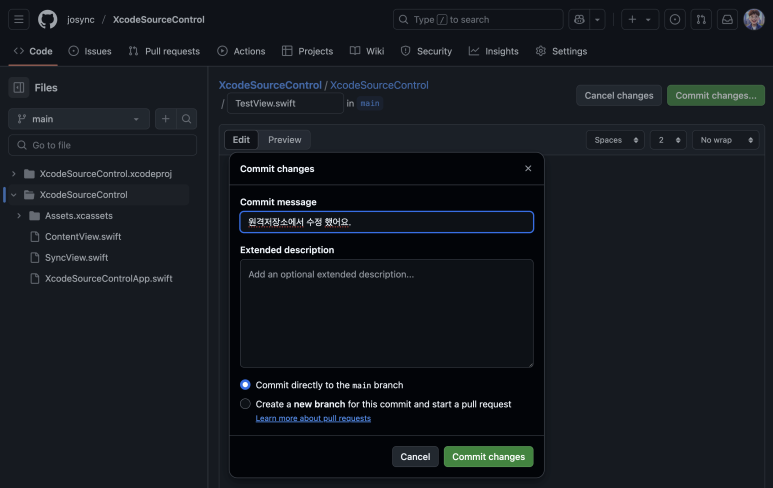
Task: Expand the Assets.xcassets folder
Action: click(19, 216)
